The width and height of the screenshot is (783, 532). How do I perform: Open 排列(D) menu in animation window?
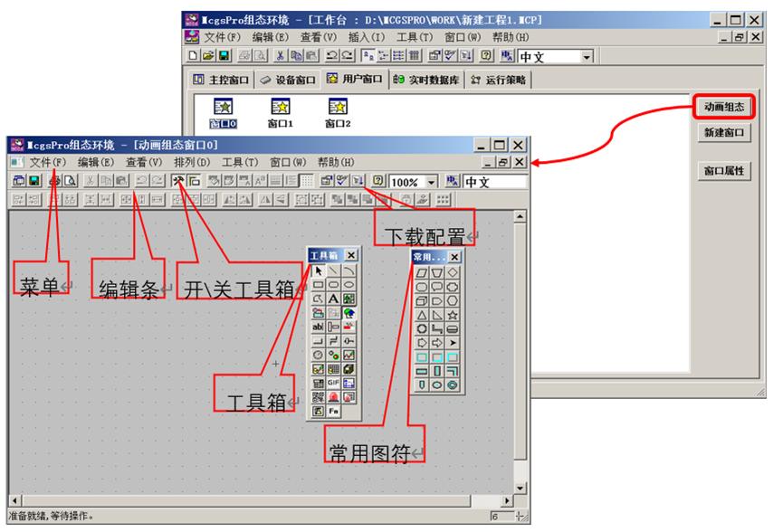pos(192,162)
